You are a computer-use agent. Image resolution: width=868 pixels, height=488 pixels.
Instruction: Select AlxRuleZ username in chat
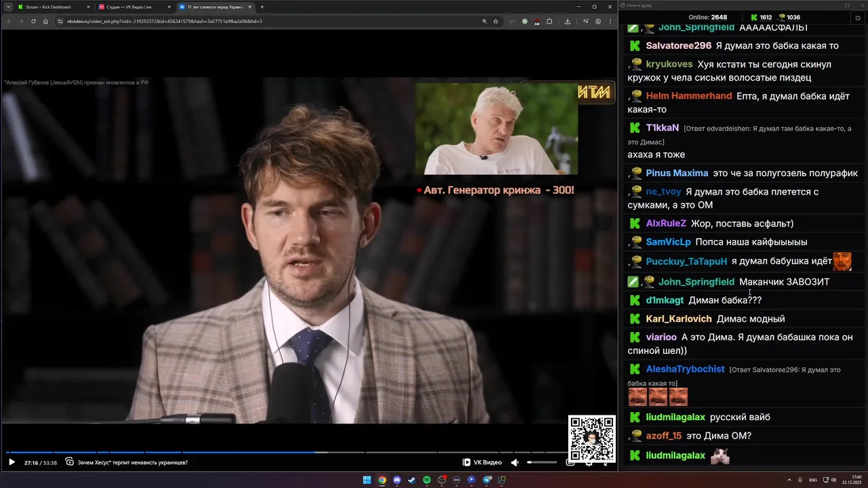click(666, 224)
